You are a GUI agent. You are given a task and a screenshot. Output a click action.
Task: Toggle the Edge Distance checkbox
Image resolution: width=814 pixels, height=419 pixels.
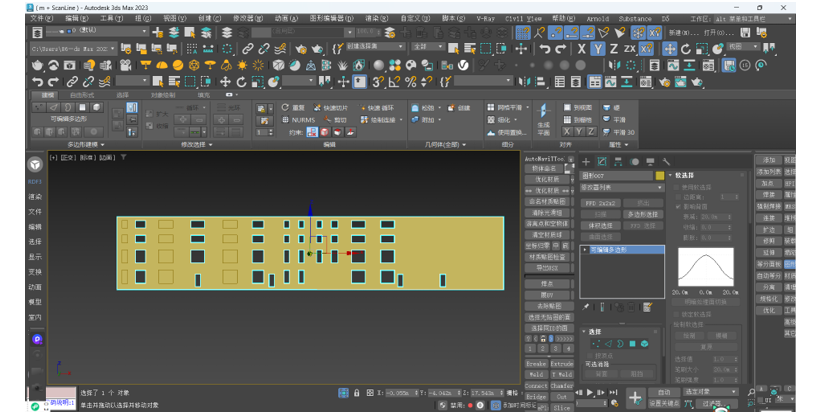(x=679, y=197)
